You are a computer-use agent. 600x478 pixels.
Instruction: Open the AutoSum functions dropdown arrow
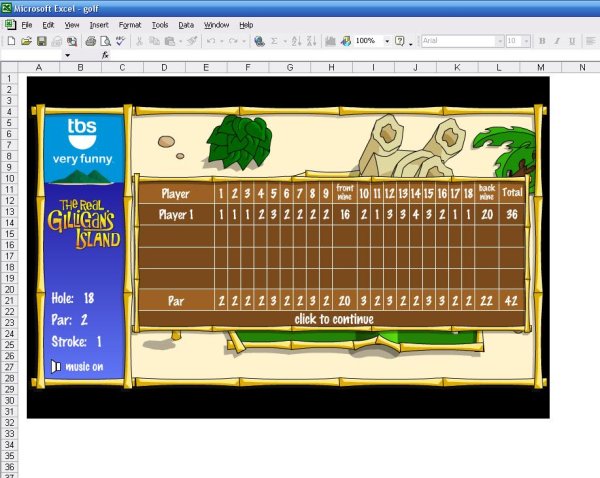(x=285, y=41)
